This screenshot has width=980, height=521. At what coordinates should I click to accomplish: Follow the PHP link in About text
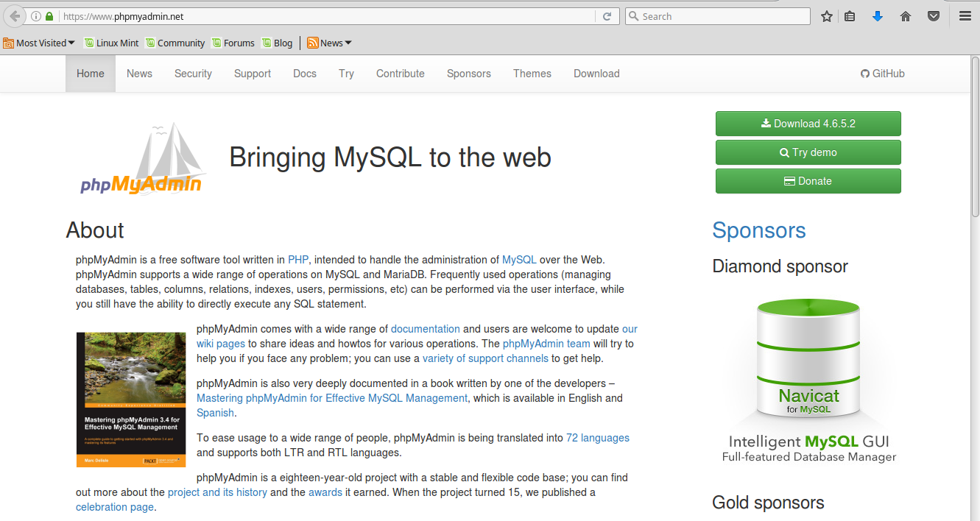[298, 260]
